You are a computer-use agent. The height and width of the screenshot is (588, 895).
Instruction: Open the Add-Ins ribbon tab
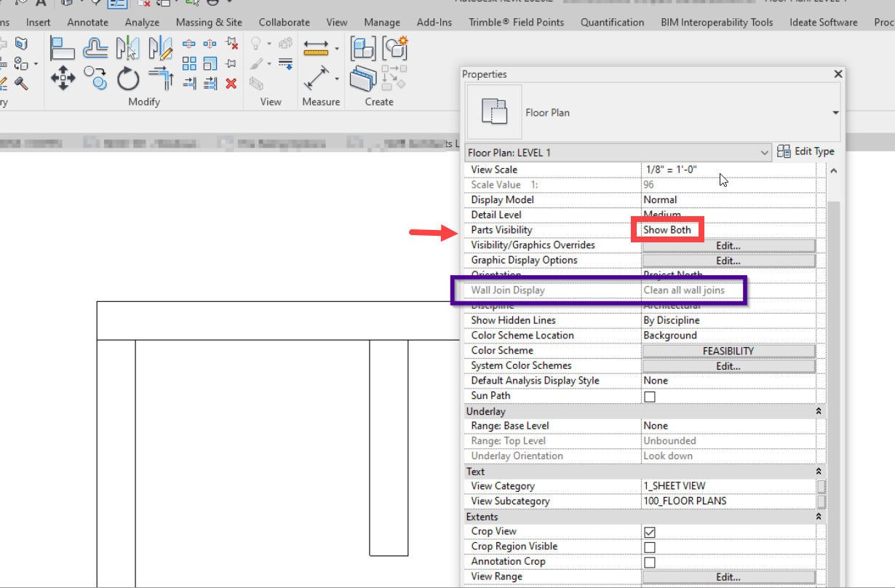pyautogui.click(x=434, y=23)
